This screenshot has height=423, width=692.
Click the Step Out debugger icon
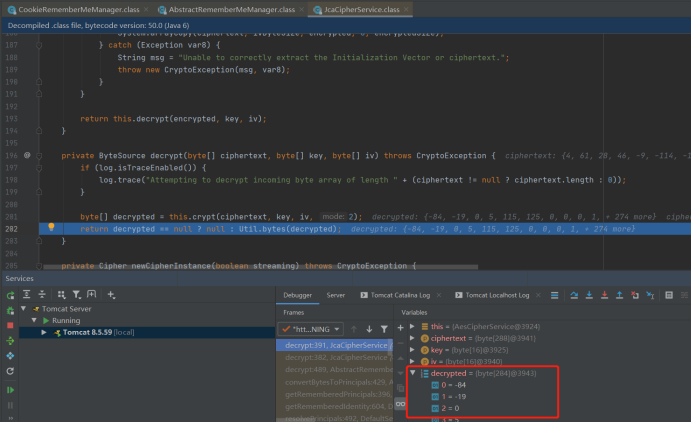tap(620, 295)
